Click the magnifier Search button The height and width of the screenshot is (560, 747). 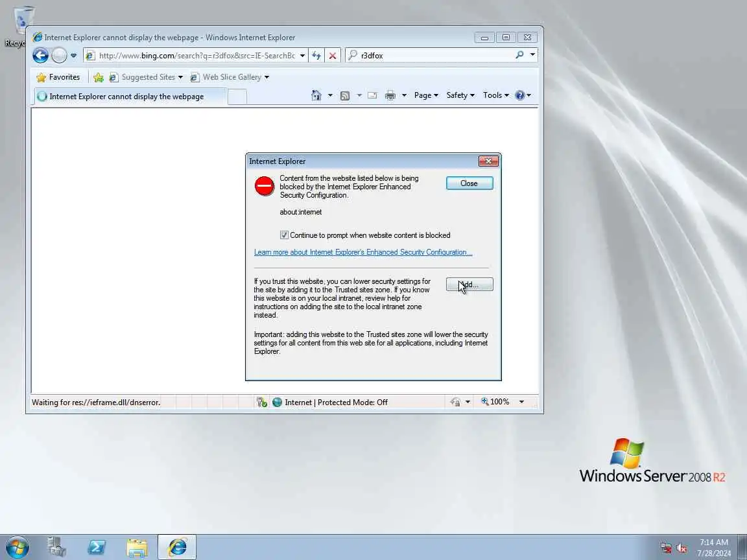coord(520,55)
